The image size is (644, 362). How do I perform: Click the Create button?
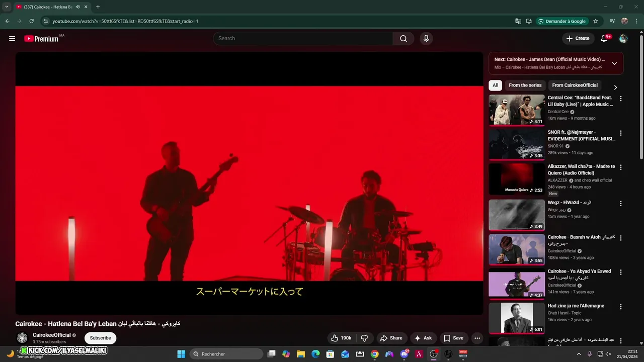(x=578, y=39)
